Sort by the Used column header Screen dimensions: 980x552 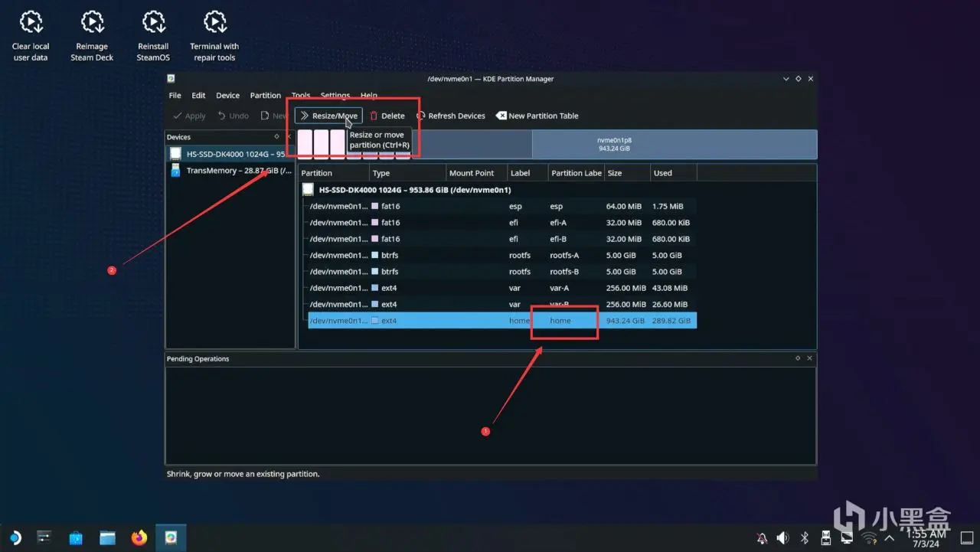(x=673, y=173)
